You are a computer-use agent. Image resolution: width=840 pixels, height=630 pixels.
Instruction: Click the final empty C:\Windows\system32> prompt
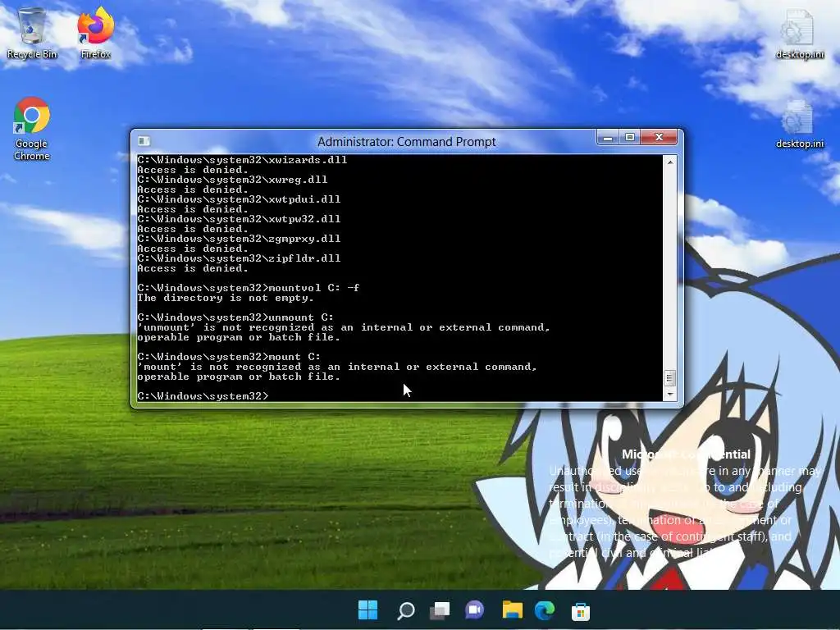(203, 396)
